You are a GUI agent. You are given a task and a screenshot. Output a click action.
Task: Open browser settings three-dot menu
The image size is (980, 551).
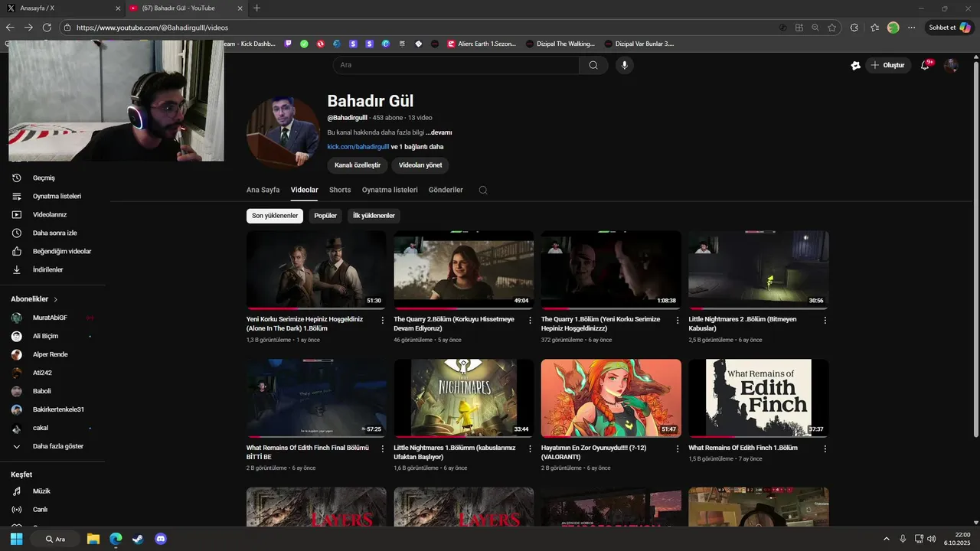(x=911, y=28)
